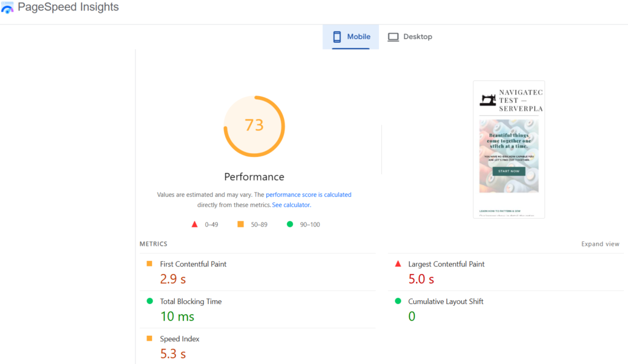Click the 50–89 legend label
This screenshot has width=628, height=364.
259,225
